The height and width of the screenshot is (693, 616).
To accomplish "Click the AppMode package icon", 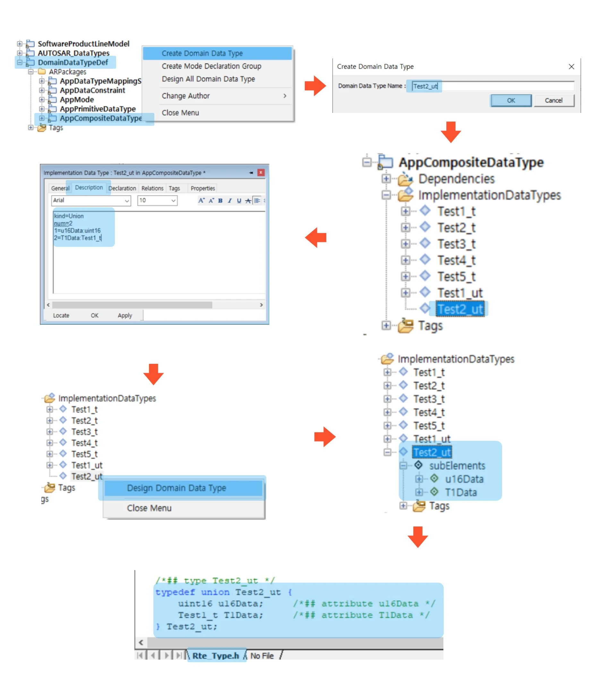I will click(52, 99).
